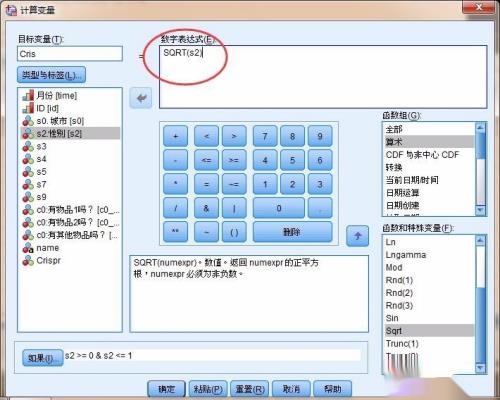Click the plus operator key
The width and height of the screenshot is (500, 400).
tap(175, 136)
